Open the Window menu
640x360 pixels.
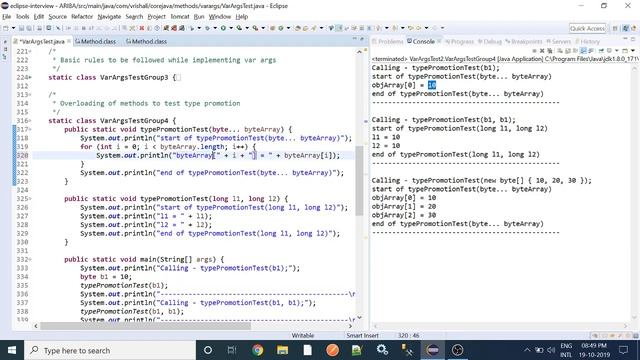tap(220, 17)
